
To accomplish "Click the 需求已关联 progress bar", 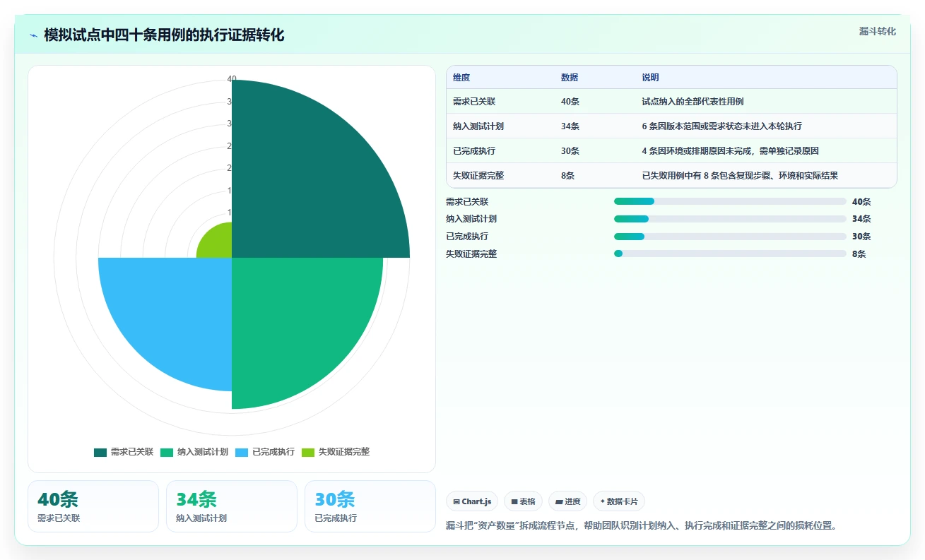I will pos(730,201).
